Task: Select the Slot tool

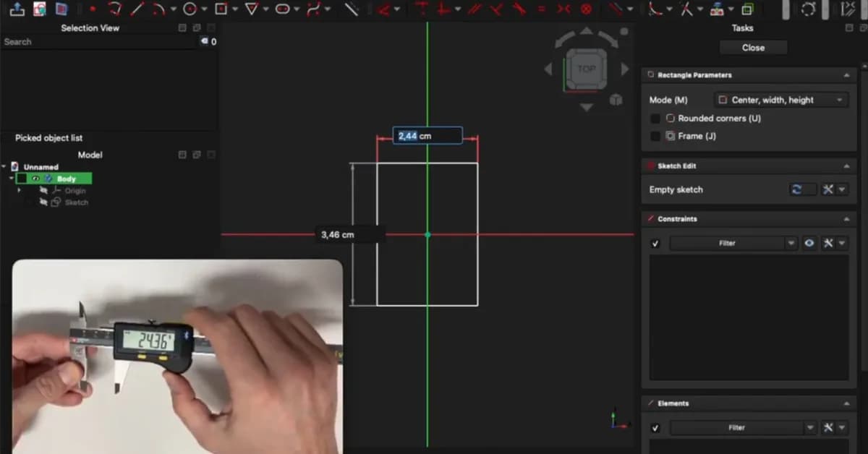Action: click(x=282, y=9)
